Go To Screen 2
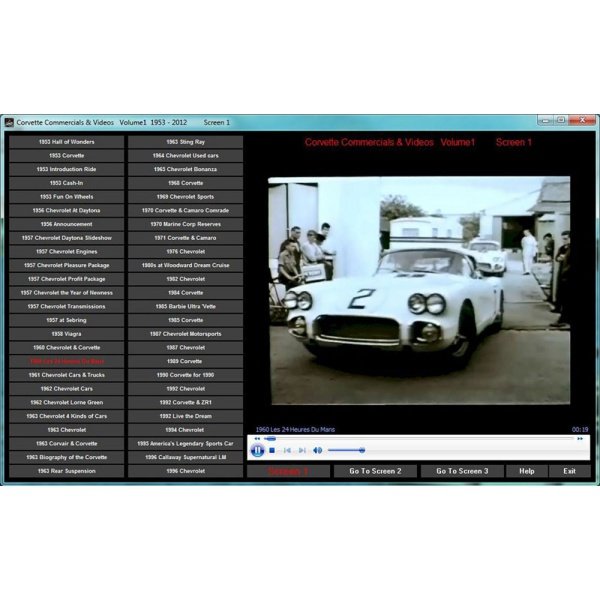This screenshot has width=600, height=600. [376, 471]
